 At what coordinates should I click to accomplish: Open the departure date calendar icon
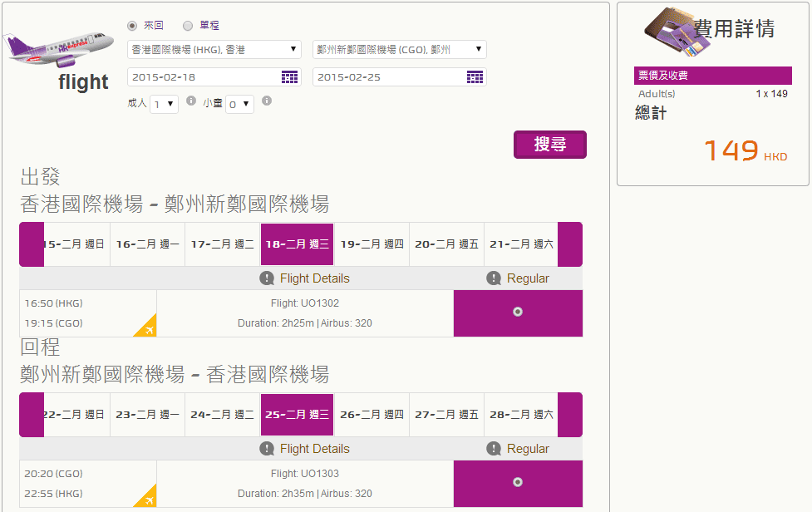click(289, 77)
